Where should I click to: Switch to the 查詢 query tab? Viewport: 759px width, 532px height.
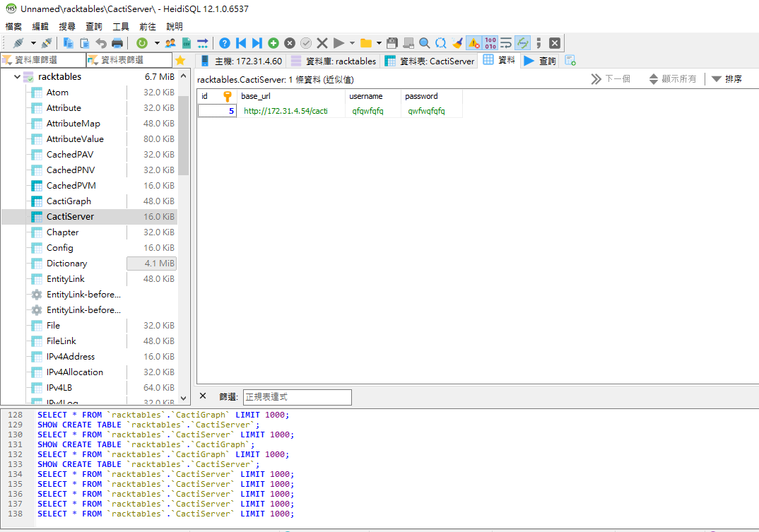click(540, 61)
